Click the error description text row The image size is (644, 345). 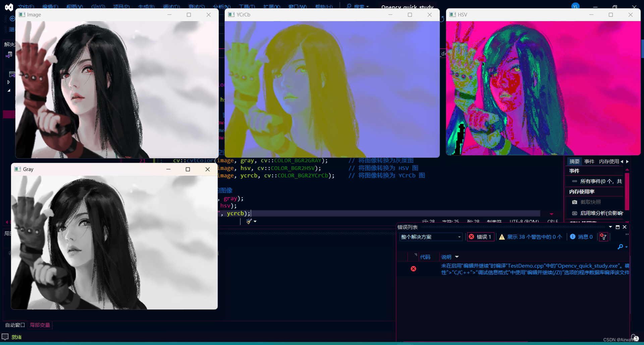coord(535,269)
